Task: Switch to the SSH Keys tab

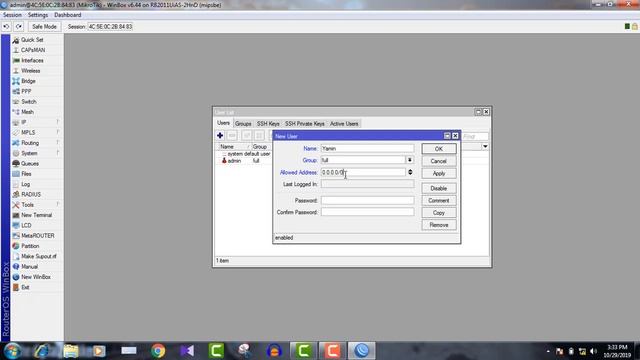Action: [x=268, y=124]
